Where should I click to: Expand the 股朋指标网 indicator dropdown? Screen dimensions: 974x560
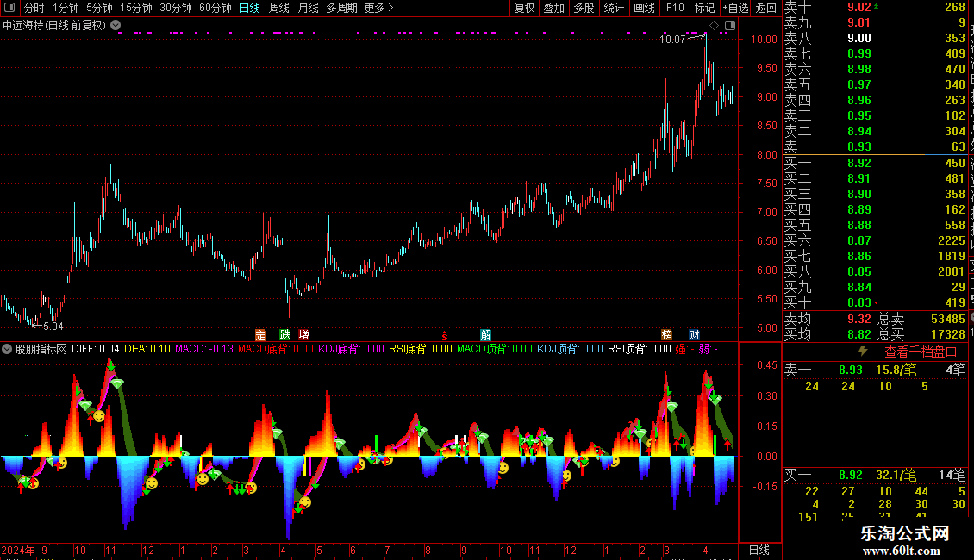click(x=7, y=349)
